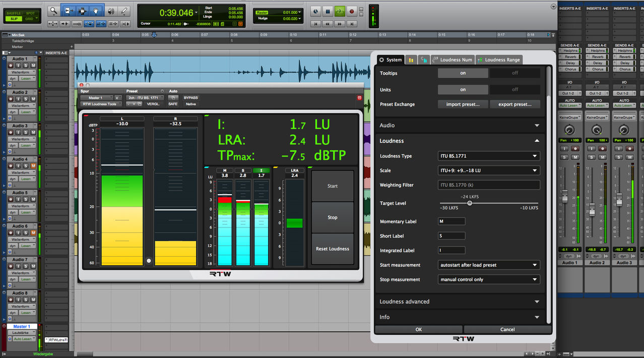Image resolution: width=644 pixels, height=358 pixels.
Task: Expand the Audio section
Action: [x=460, y=125]
